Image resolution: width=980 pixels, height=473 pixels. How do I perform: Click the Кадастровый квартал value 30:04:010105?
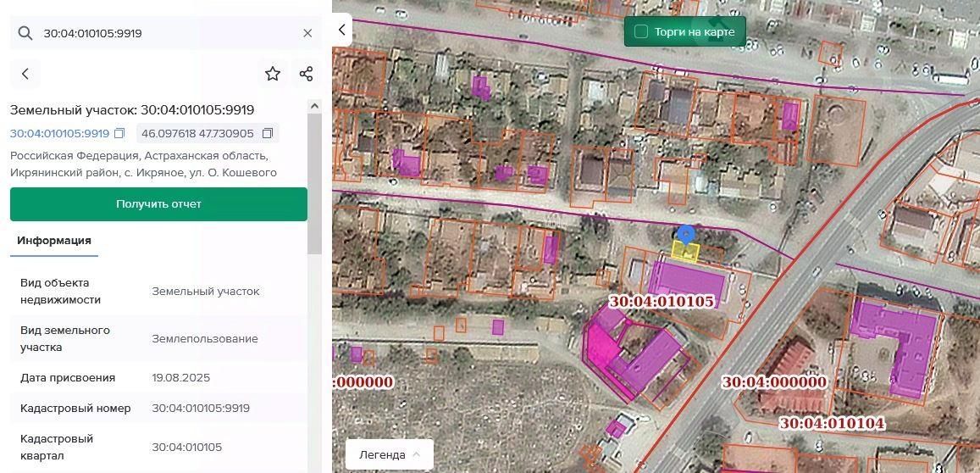(x=187, y=448)
